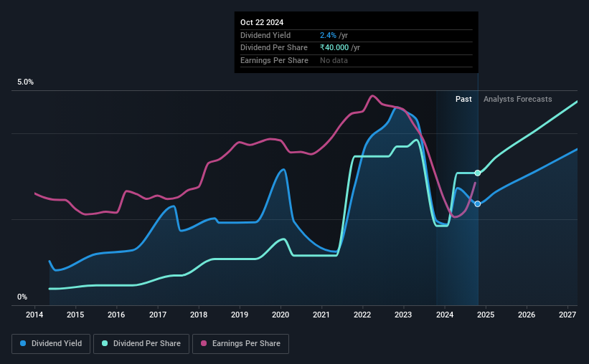Screen dimensions: 589x364
Task: Select the 2014 x-axis year label
Action: tap(34, 315)
